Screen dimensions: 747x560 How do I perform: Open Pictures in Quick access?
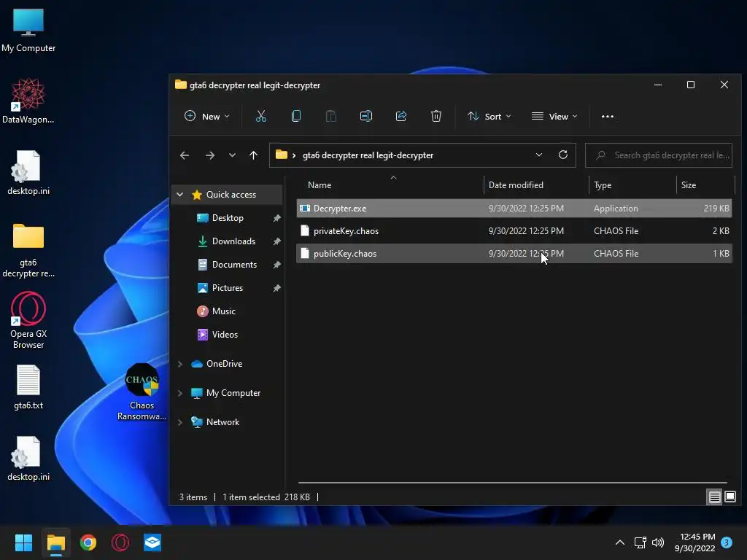[228, 287]
